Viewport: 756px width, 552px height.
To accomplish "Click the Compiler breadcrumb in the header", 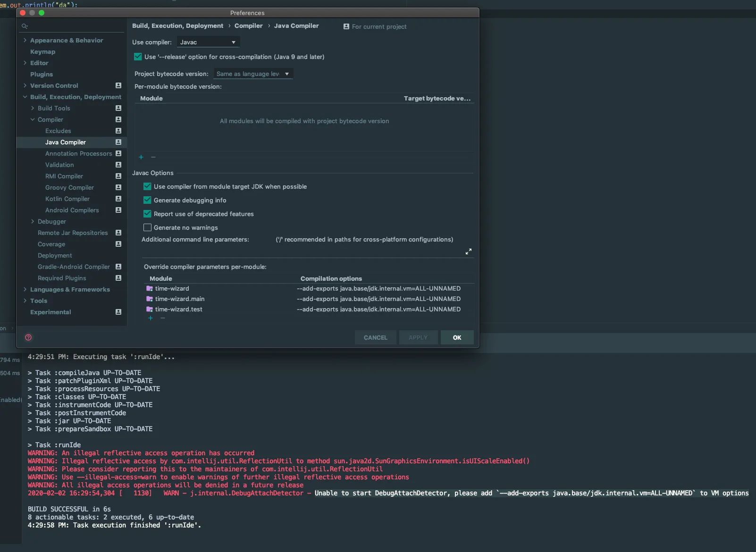I will click(248, 26).
